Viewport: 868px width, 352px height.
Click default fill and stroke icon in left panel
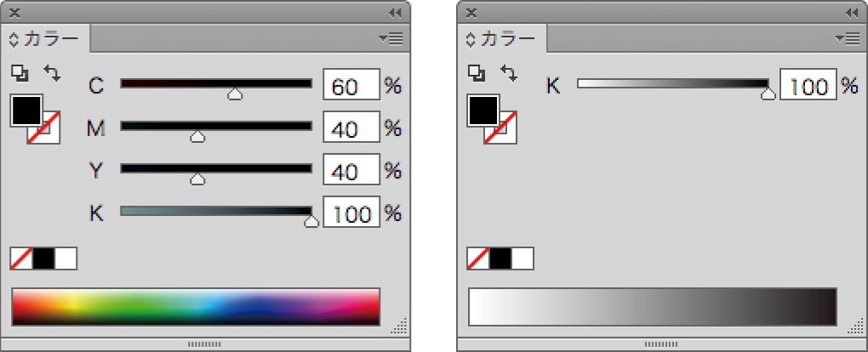tap(18, 74)
